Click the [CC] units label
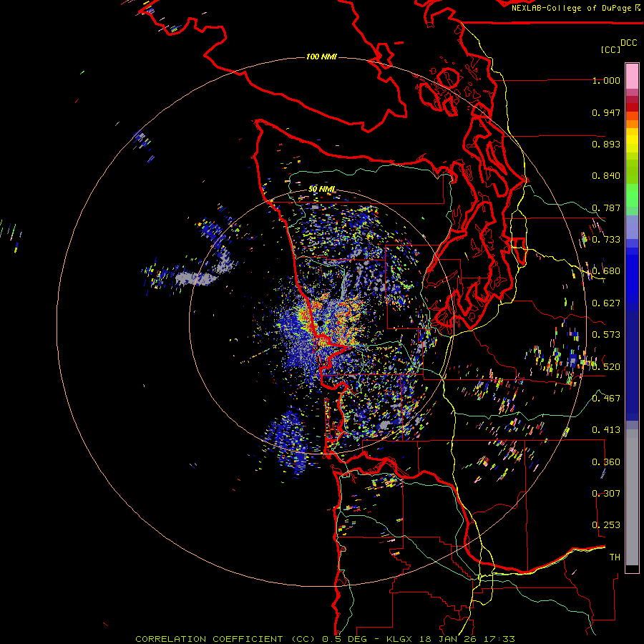This screenshot has width=644, height=644. [x=611, y=49]
